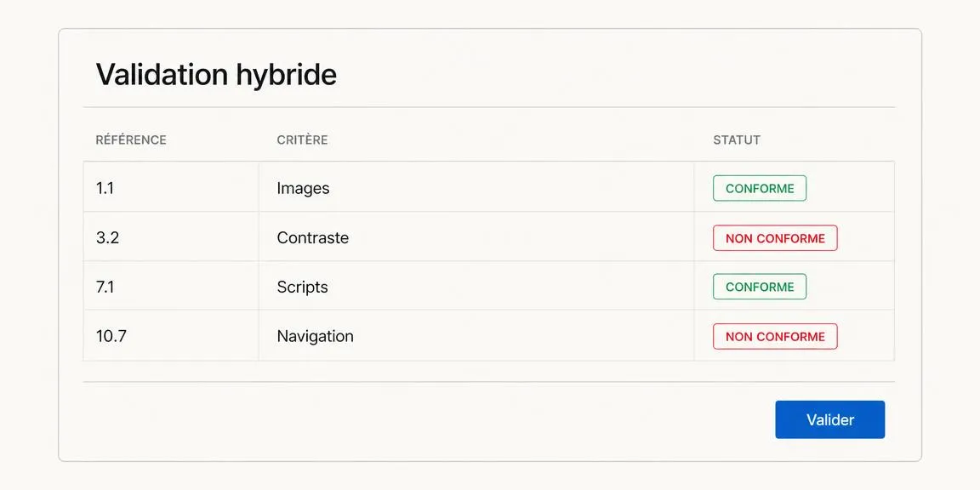Open the Images criterion

click(x=303, y=188)
